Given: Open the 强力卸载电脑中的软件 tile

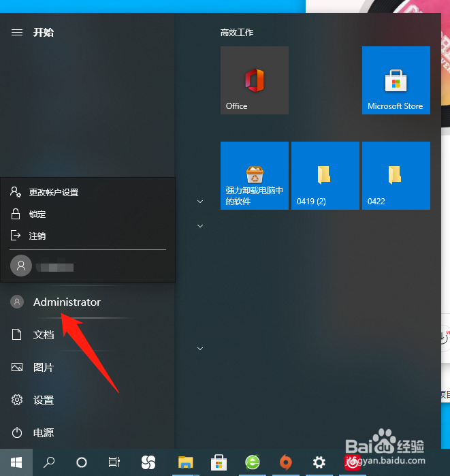Looking at the screenshot, I should [255, 176].
